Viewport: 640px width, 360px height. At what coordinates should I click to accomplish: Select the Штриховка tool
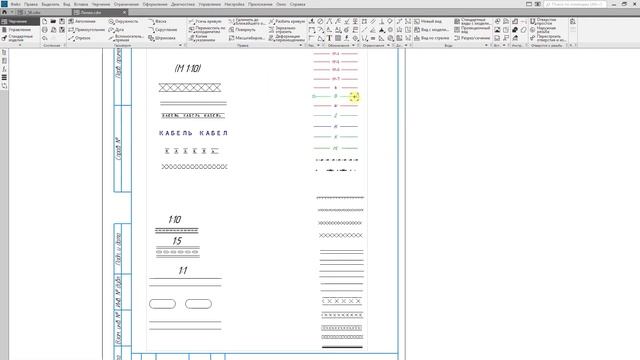tap(162, 38)
